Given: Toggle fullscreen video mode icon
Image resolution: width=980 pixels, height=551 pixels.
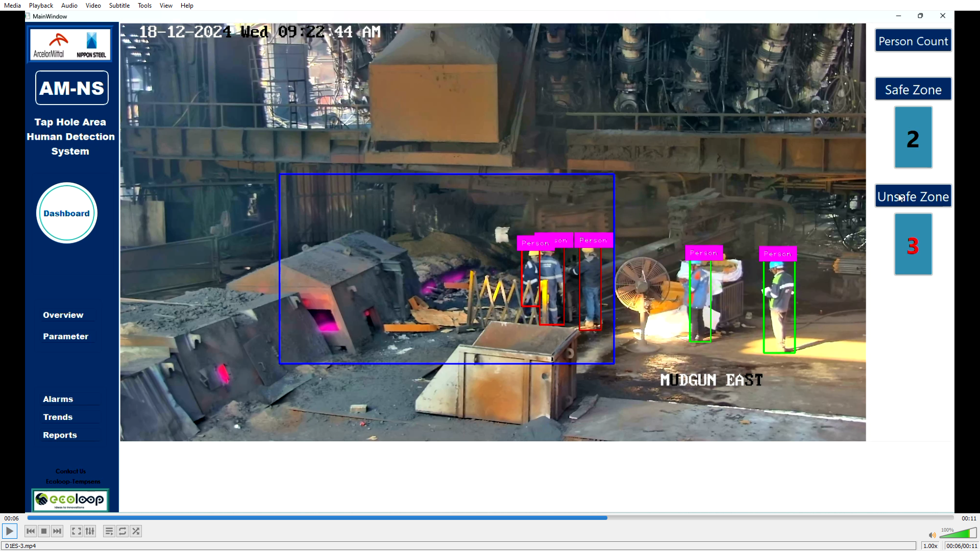Looking at the screenshot, I should coord(76,531).
